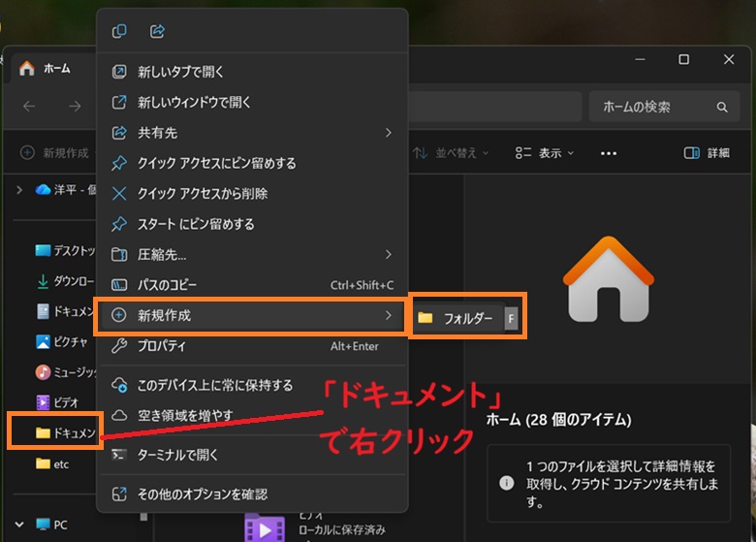The image size is (756, 542).
Task: Open the 表示 view dropdown
Action: [x=545, y=153]
